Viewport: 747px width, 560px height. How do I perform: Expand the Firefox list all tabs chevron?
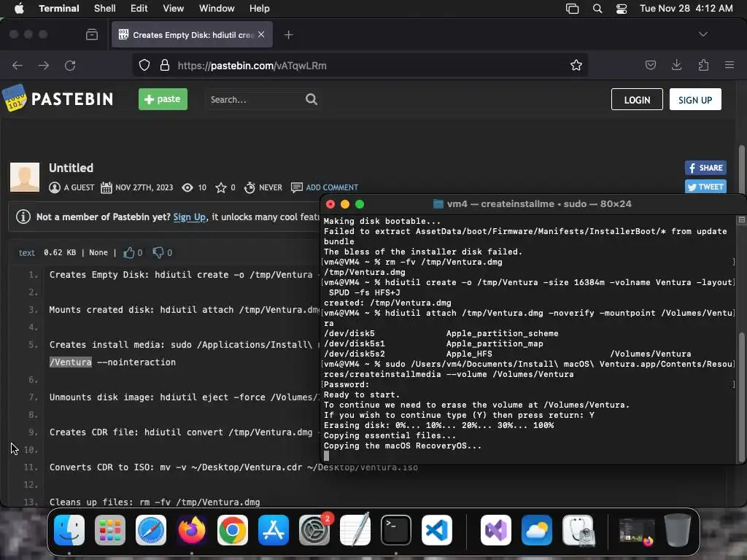coord(703,34)
